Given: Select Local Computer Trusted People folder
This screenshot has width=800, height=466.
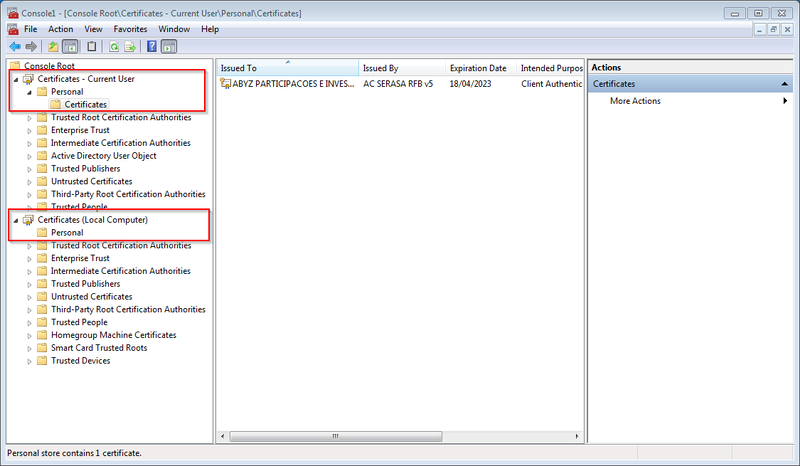Looking at the screenshot, I should (79, 323).
